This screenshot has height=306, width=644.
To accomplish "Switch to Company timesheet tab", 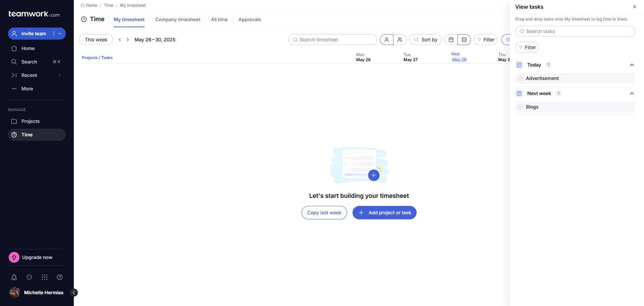I will pyautogui.click(x=177, y=19).
